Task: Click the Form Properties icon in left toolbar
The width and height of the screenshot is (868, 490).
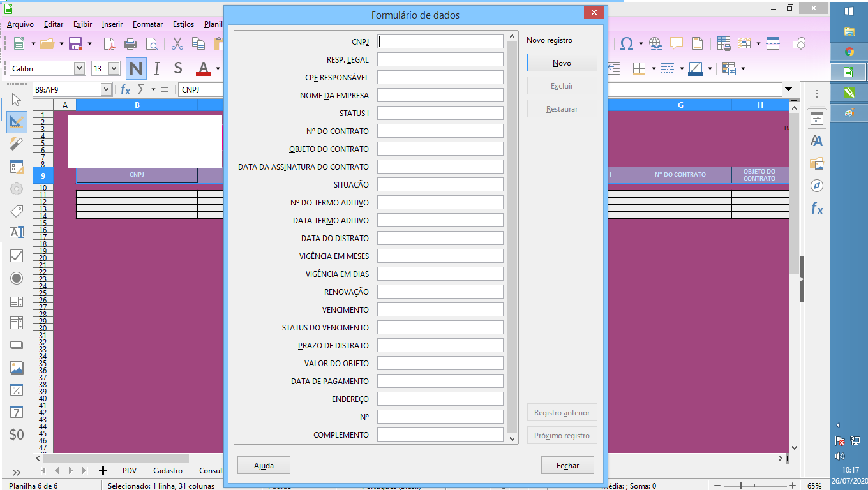Action: (x=17, y=167)
